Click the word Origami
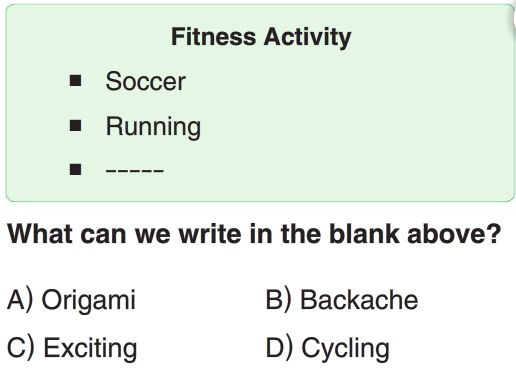516x376 pixels. coord(89,301)
